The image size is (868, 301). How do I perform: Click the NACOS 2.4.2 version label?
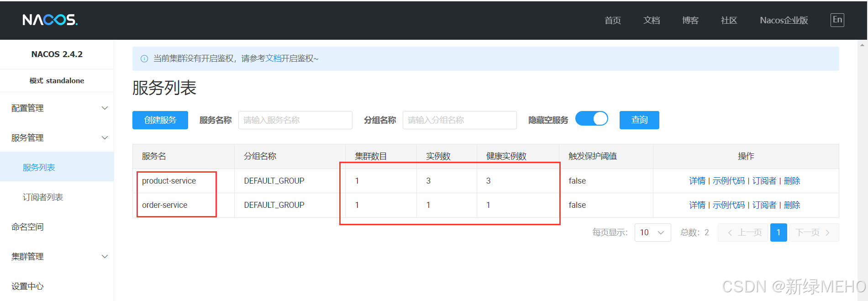(57, 54)
